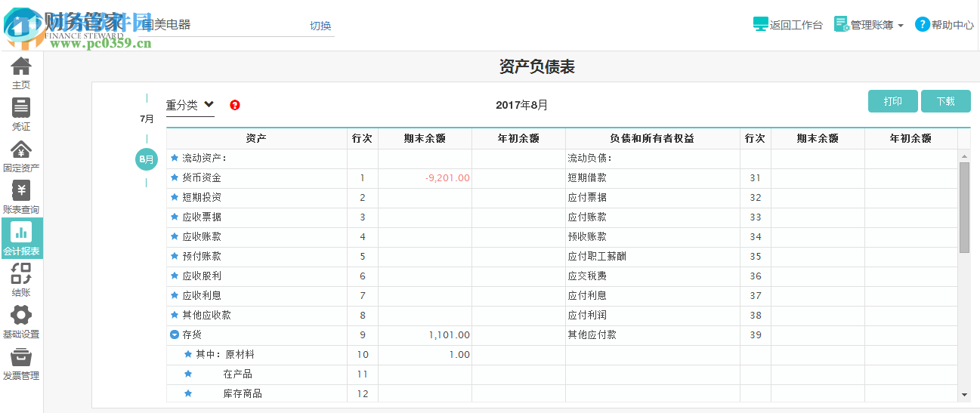
Task: Click 帮助中心 help center link
Action: pos(944,25)
